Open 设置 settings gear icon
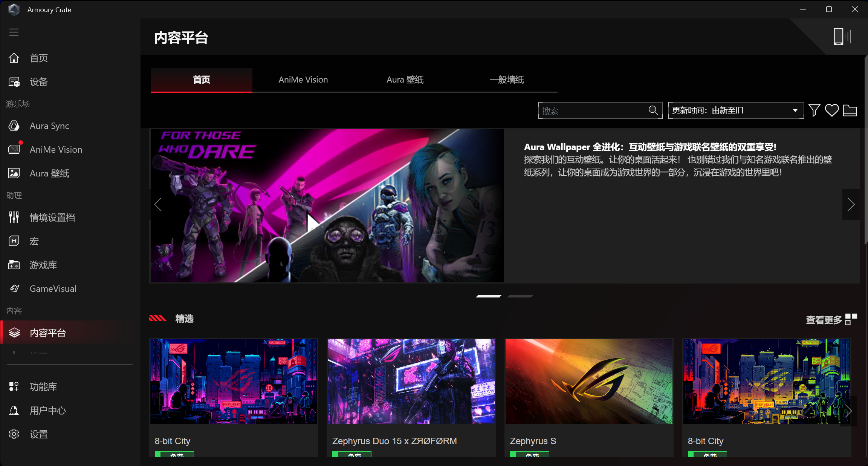 14,434
